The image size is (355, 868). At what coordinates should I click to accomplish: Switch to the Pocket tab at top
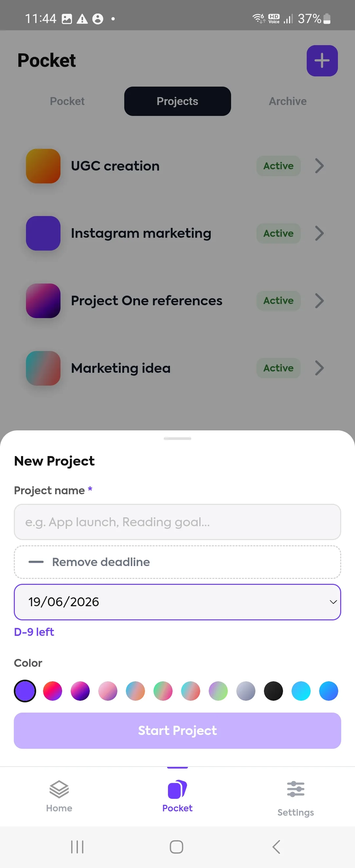(67, 101)
